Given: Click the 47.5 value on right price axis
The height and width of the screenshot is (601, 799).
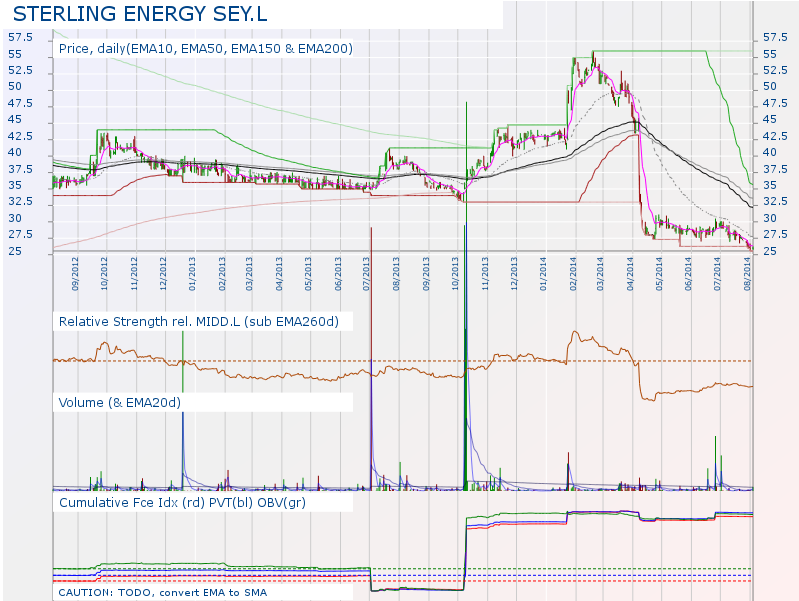Looking at the screenshot, I should (x=775, y=103).
